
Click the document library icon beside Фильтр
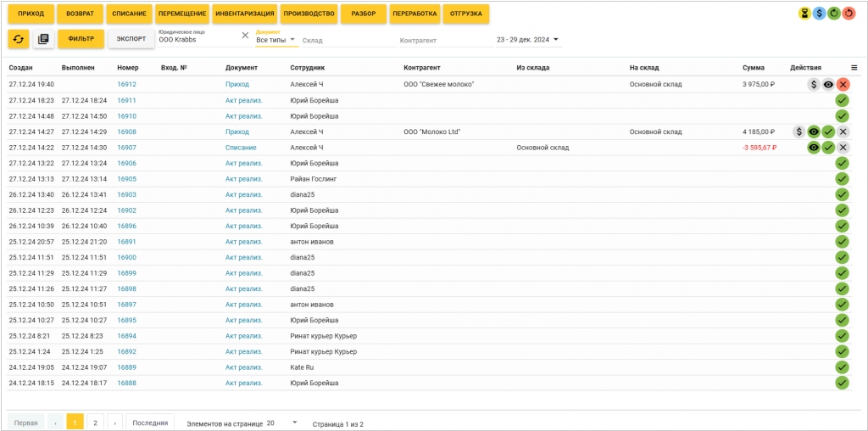pyautogui.click(x=43, y=39)
